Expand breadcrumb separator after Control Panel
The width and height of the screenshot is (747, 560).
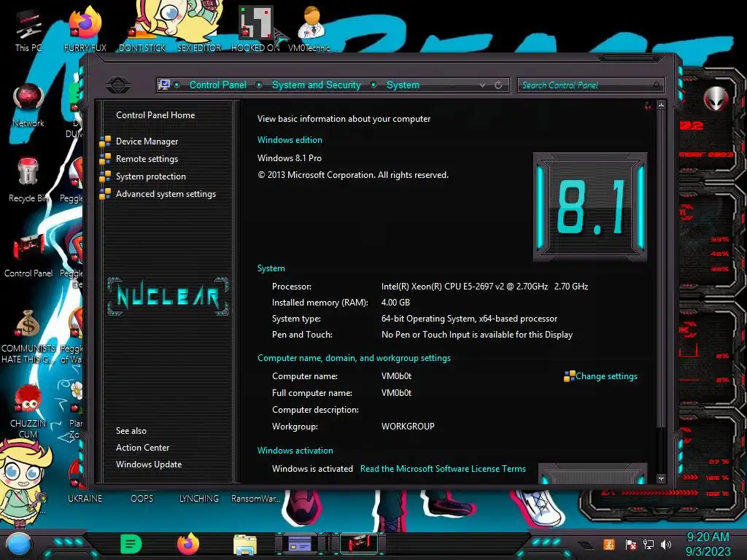click(259, 85)
